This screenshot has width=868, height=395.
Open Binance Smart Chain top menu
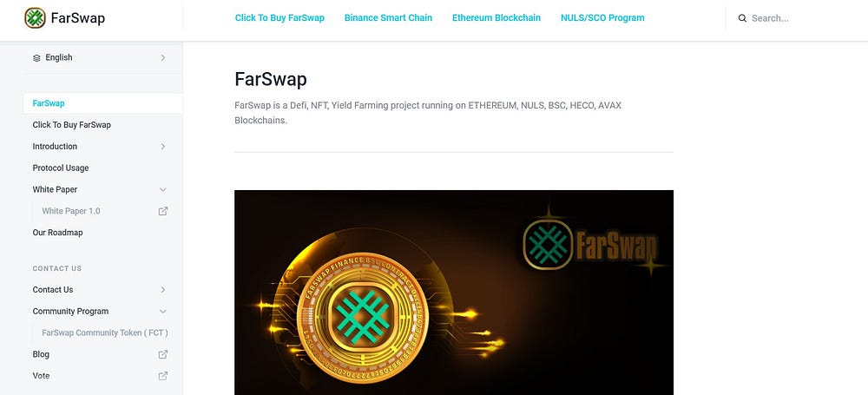[388, 17]
